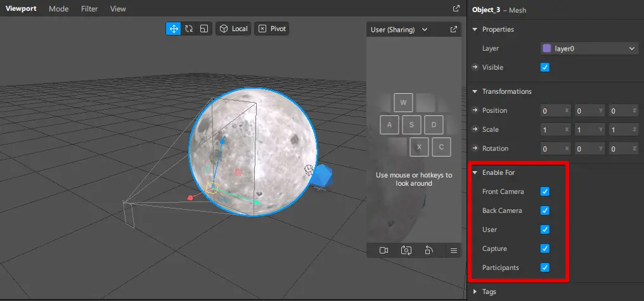
Task: Click the C key in preview
Action: tap(442, 147)
